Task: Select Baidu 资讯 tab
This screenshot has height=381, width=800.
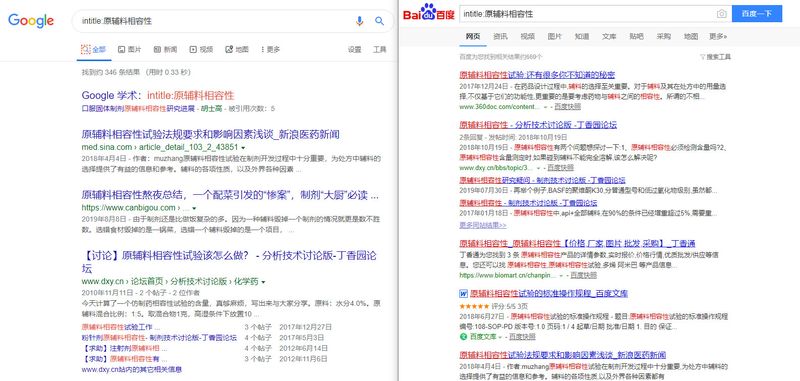Action: [x=501, y=36]
